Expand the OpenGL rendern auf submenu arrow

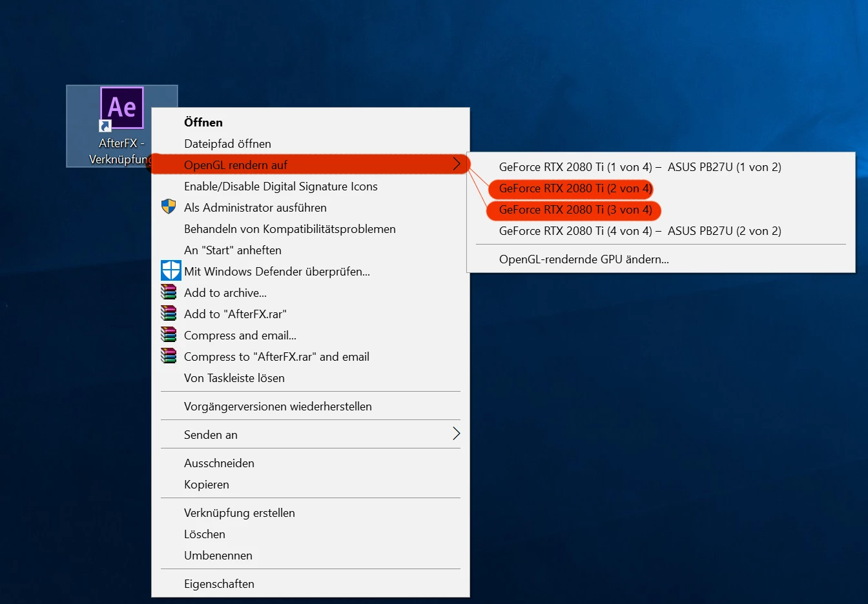click(457, 164)
